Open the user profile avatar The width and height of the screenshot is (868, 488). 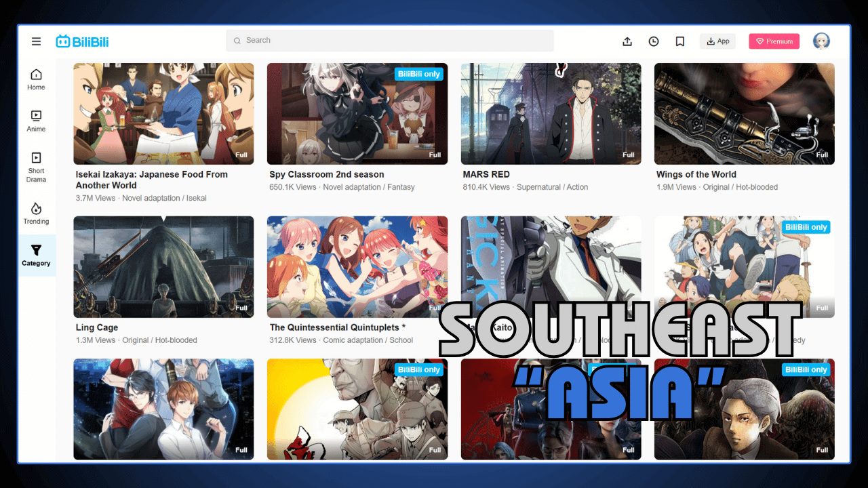point(821,41)
